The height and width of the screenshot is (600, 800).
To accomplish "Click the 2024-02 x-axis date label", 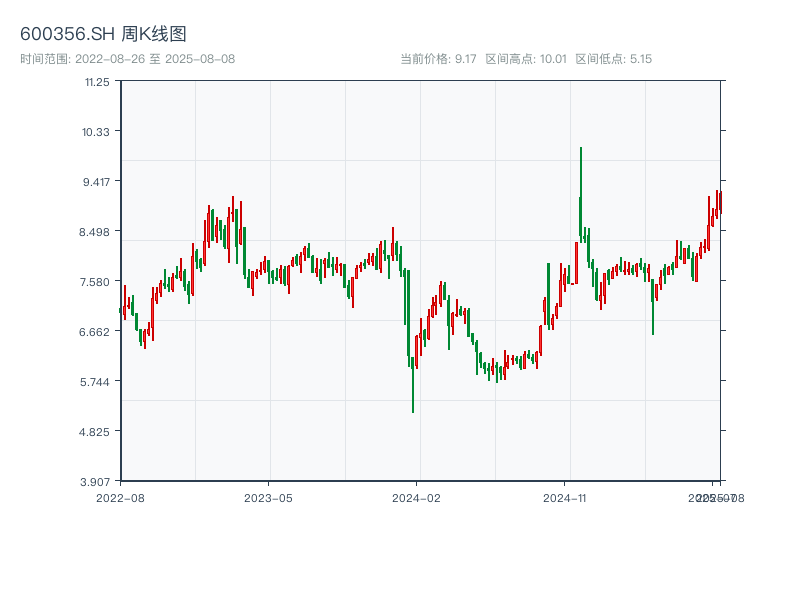I will point(417,497).
